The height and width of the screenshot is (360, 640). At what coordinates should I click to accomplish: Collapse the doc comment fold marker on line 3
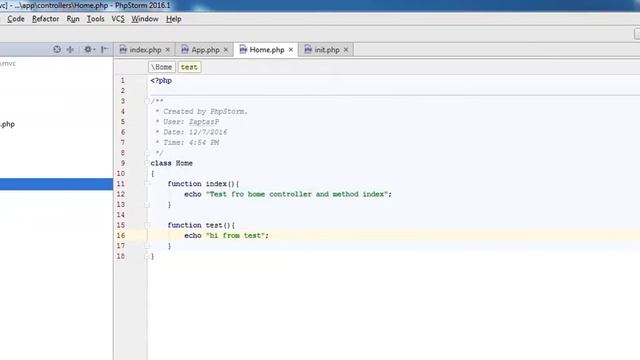(147, 101)
